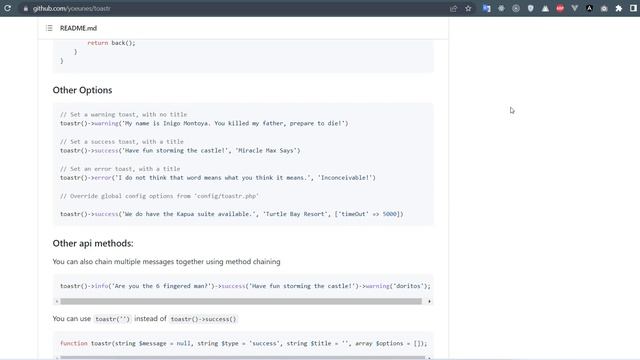Click the right arrow of the chaining code scrollbar
Viewport: 640px width, 360px height.
click(429, 301)
